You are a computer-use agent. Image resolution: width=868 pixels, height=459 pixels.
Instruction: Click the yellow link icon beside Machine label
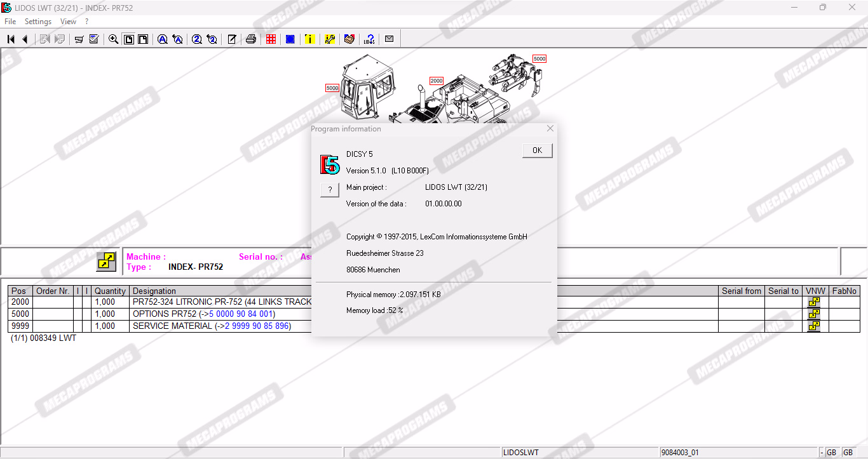pyautogui.click(x=106, y=262)
